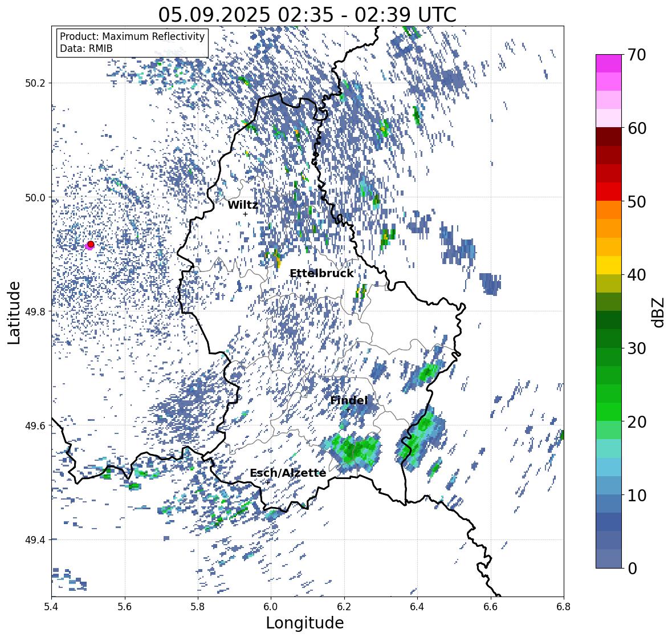Click the dBZ colorbar label
The height and width of the screenshot is (637, 672).
pyautogui.click(x=659, y=313)
